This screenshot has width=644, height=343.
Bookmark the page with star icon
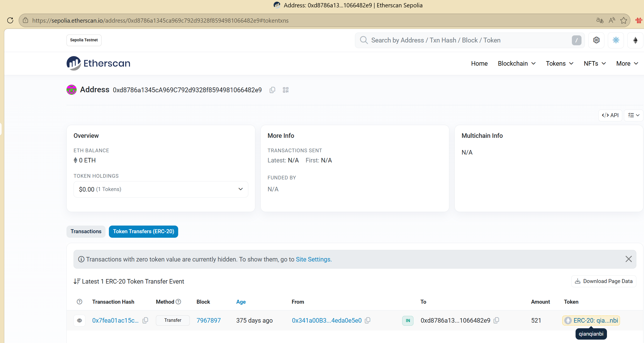point(624,20)
